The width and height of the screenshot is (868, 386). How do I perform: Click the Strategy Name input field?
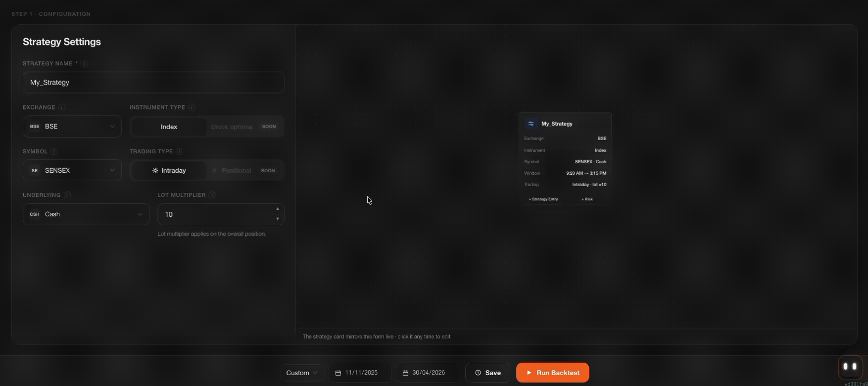coord(153,82)
